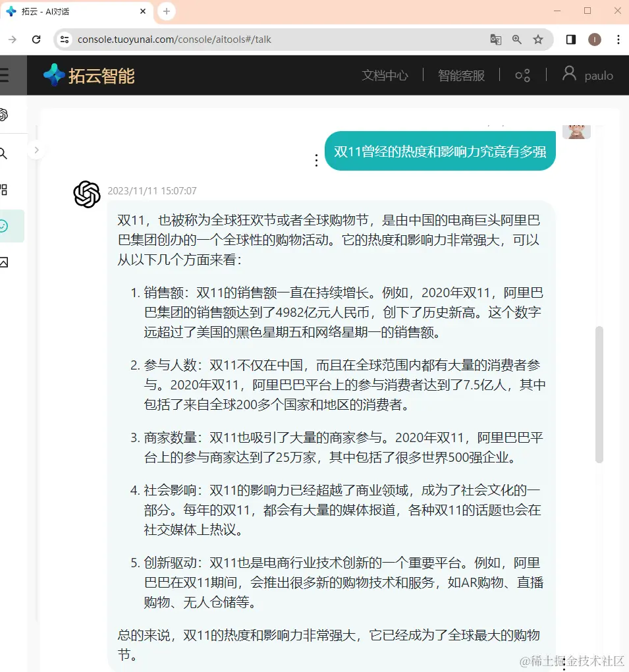Image resolution: width=629 pixels, height=672 pixels.
Task: Open search in the left sidebar
Action: click(4, 153)
